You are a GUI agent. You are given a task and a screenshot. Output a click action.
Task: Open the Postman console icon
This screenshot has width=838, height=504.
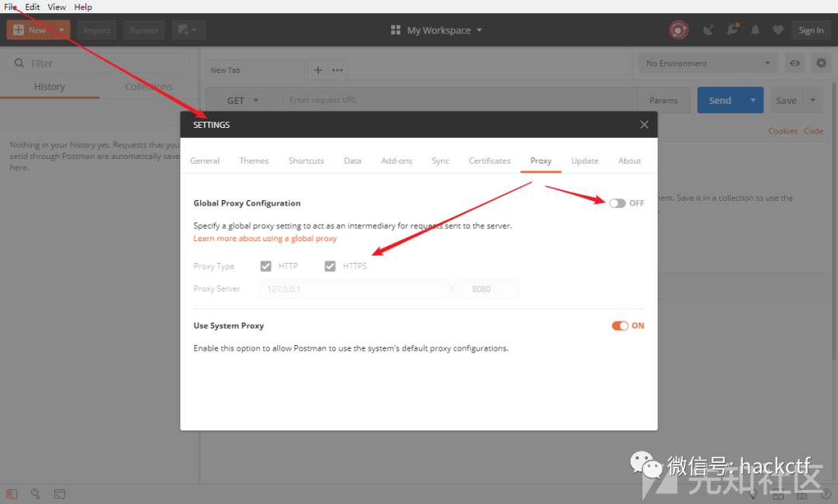(60, 494)
